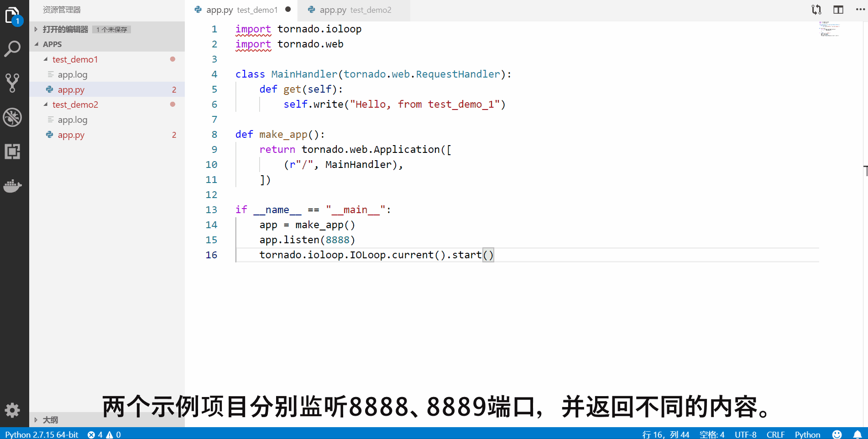Viewport: 868px width, 439px height.
Task: Open the Search view icon
Action: [12, 49]
